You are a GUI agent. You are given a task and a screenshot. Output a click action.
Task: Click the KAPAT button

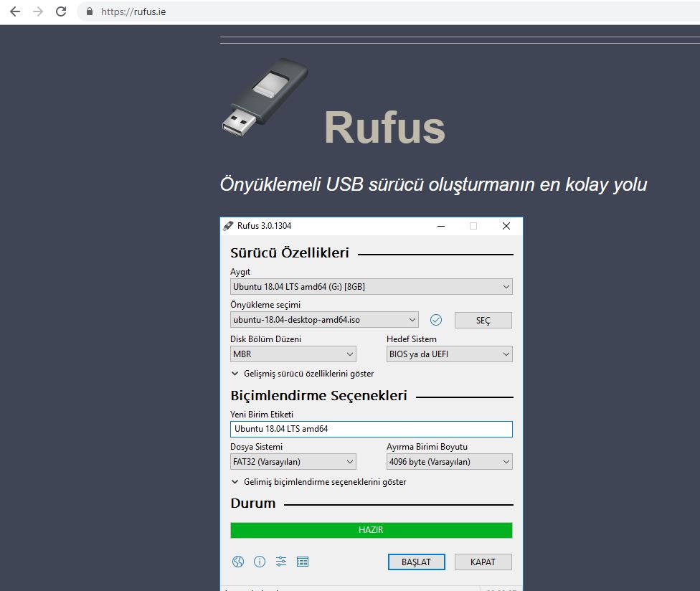[x=483, y=562]
